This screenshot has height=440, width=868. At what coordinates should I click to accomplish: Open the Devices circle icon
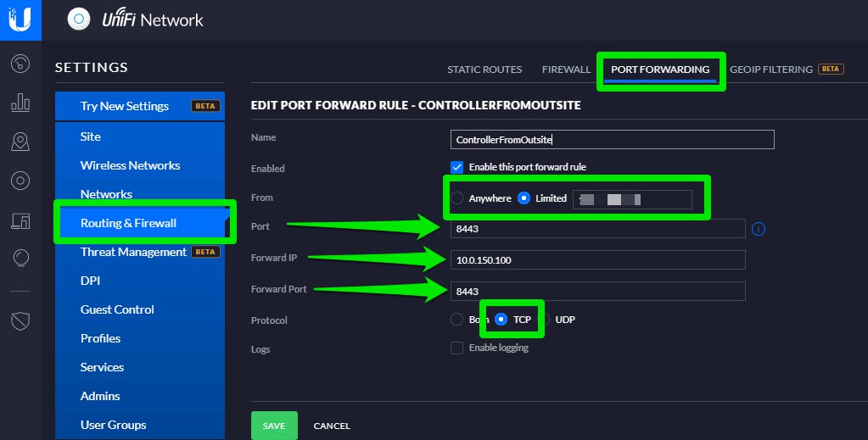point(20,181)
